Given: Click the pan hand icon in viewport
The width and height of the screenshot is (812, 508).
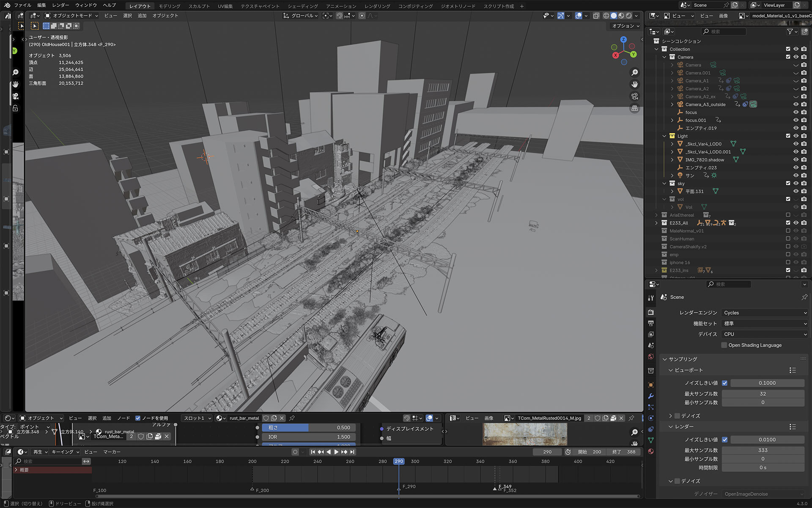Looking at the screenshot, I should [634, 85].
